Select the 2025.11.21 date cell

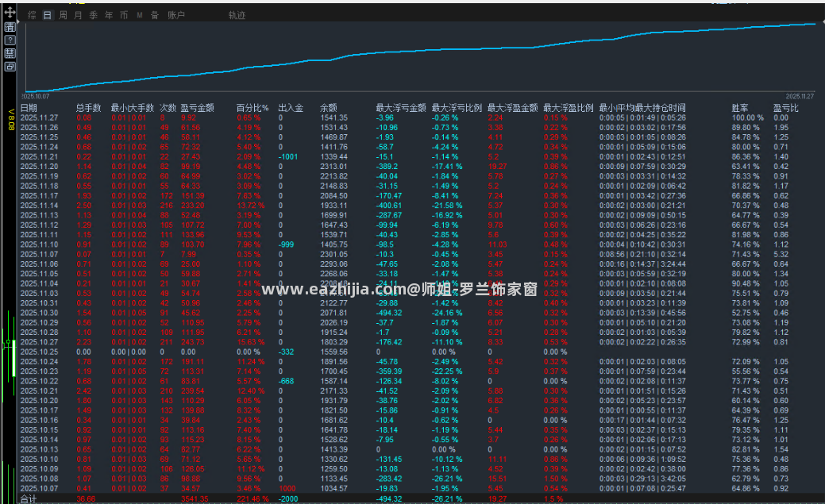[x=40, y=157]
